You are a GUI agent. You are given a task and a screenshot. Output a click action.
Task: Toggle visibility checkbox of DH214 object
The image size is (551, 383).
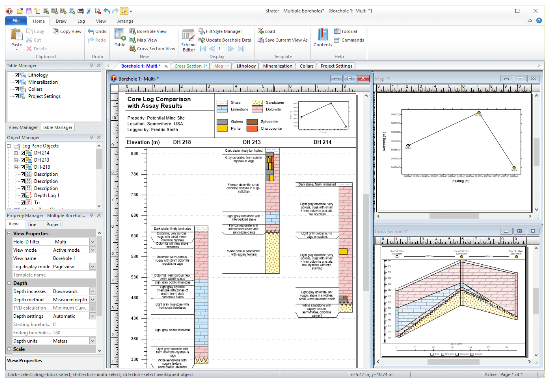pyautogui.click(x=23, y=153)
